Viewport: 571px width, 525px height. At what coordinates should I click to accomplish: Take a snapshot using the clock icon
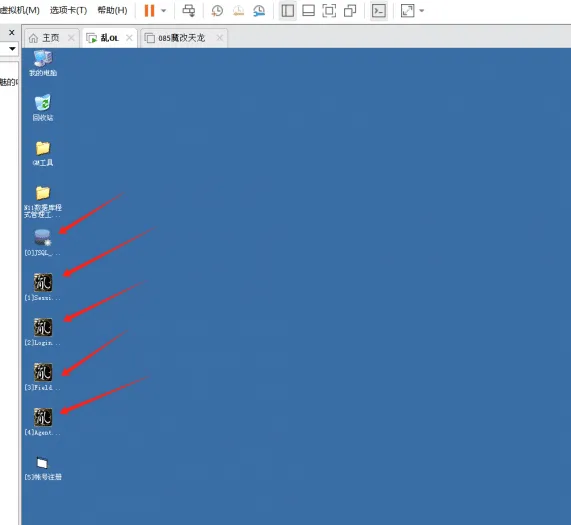217,11
